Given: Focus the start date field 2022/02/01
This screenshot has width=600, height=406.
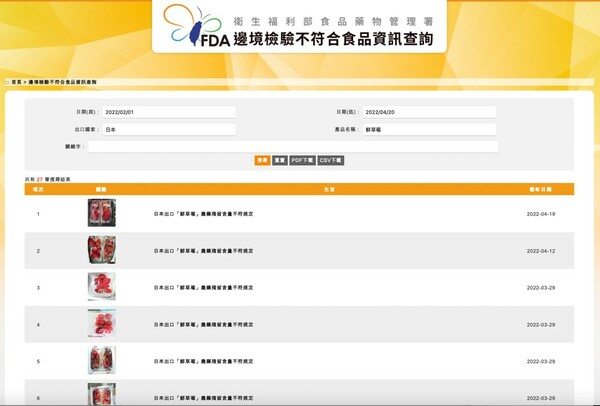Looking at the screenshot, I should click(x=169, y=112).
